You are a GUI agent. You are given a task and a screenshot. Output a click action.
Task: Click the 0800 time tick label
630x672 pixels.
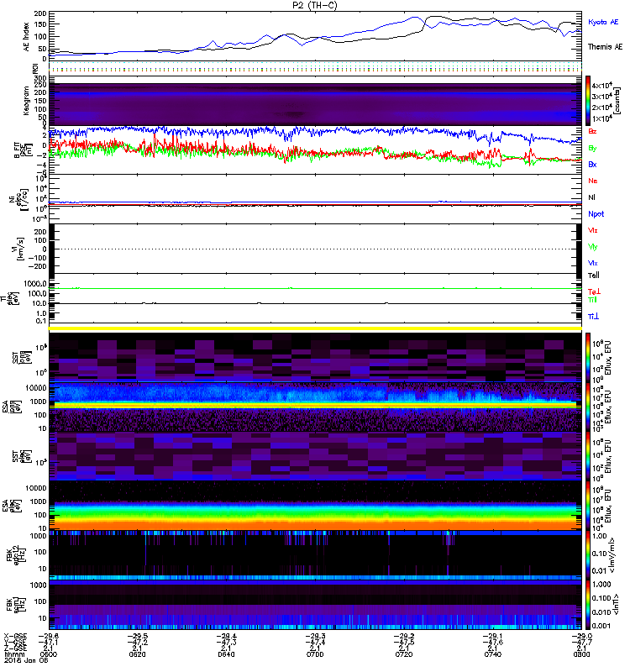[581, 654]
